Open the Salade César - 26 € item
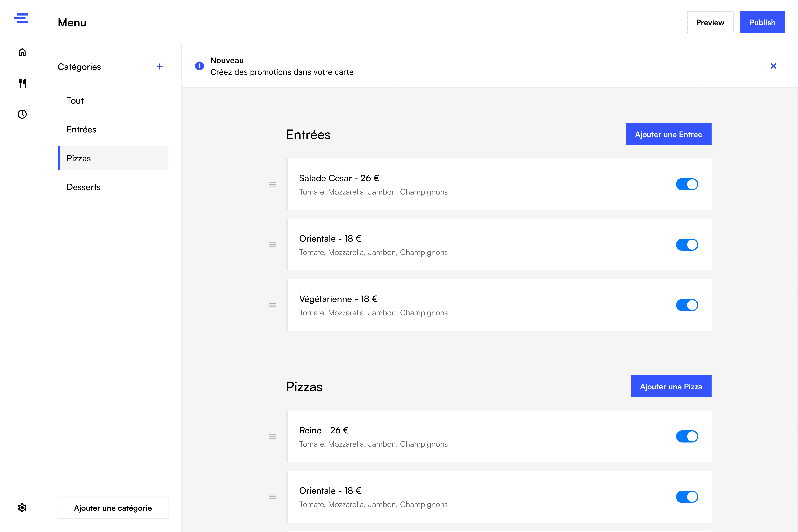Viewport: 798px width, 532px height. (499, 184)
